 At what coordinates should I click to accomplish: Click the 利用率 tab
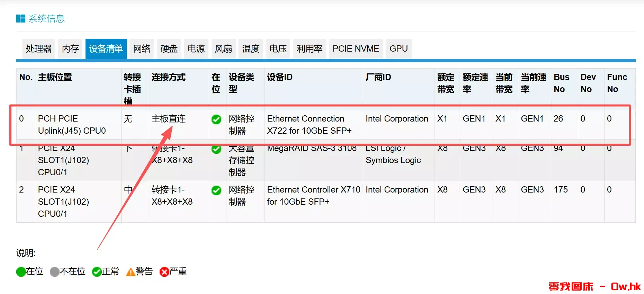(x=310, y=49)
